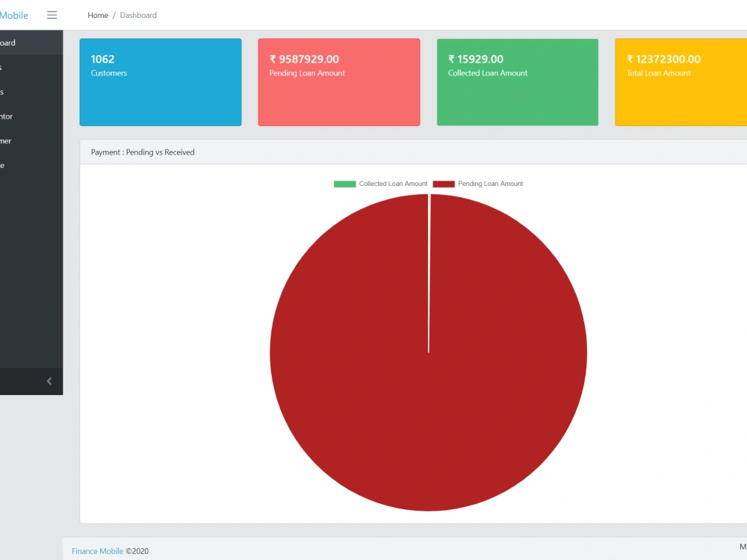
Task: Select the ₹ 9587929.00 value
Action: click(304, 59)
